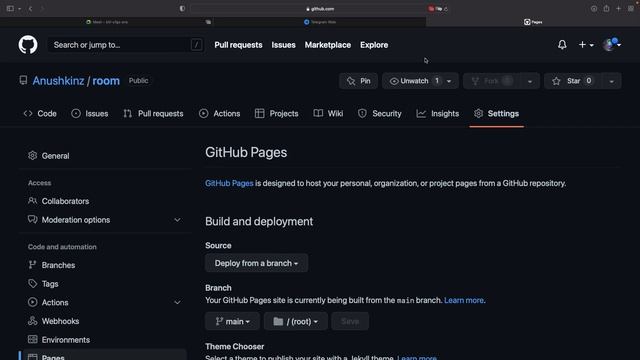The image size is (640, 360).
Task: Open Pull requests in top navigation
Action: [x=238, y=45]
